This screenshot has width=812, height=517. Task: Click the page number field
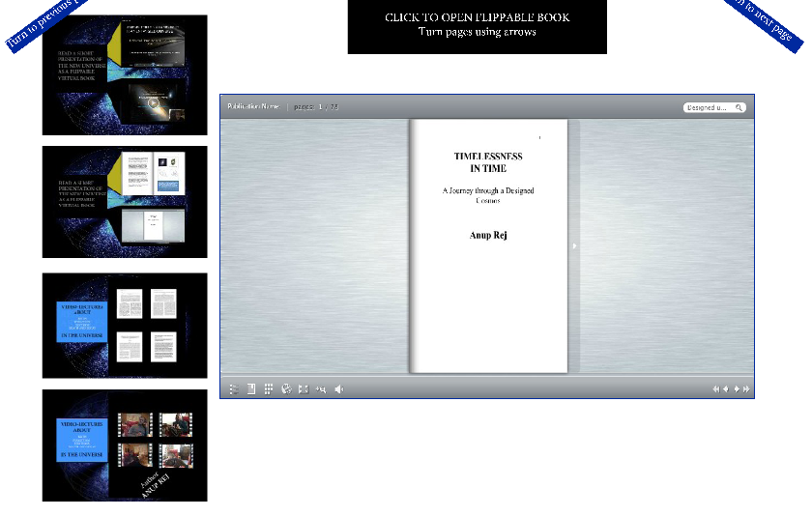[325, 107]
